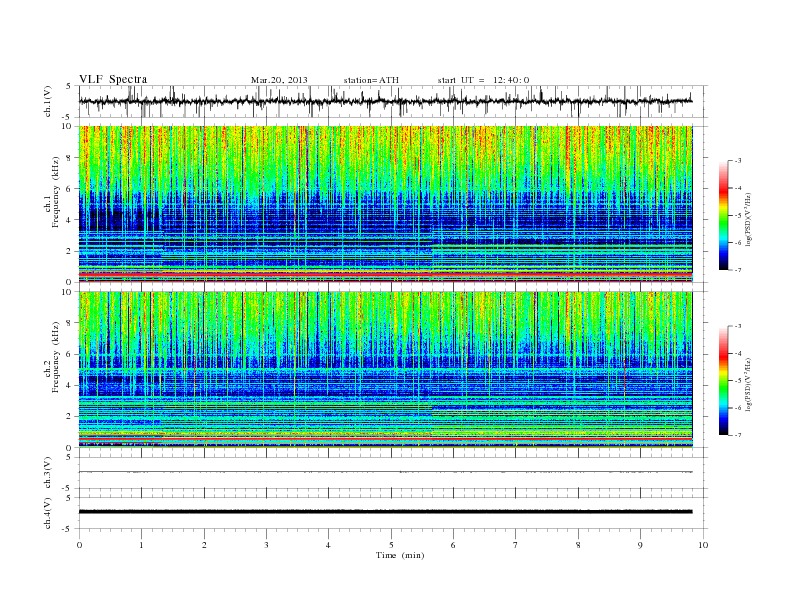Click tick label "10" on the Time axis
This screenshot has height=612, width=792.
click(703, 545)
